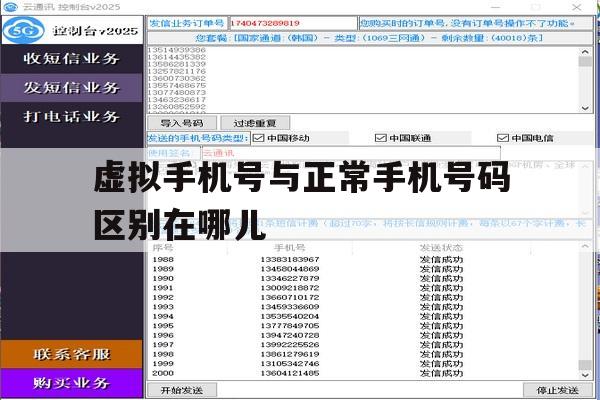Toggle the 中国电信 checkbox
The image size is (600, 400).
click(502, 138)
